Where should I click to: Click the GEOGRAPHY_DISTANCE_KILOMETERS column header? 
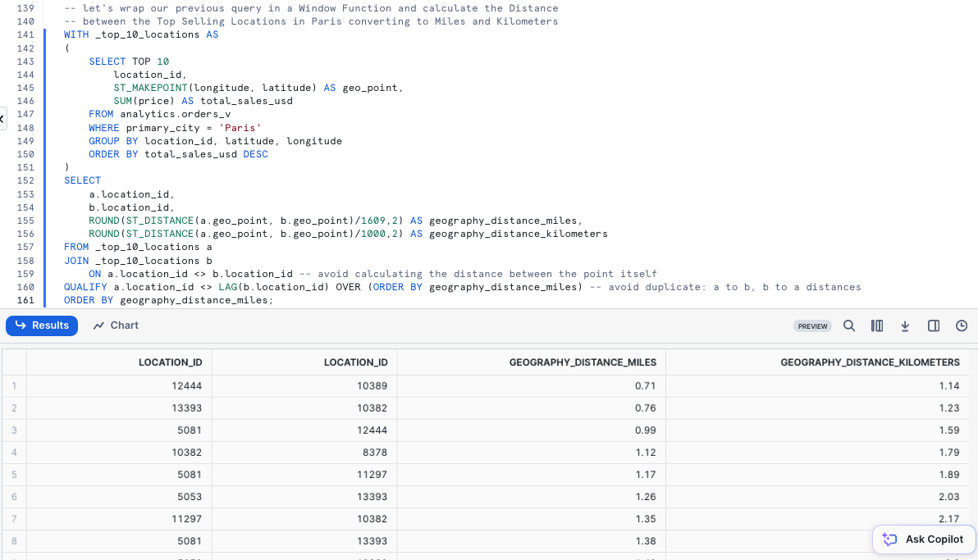(870, 362)
